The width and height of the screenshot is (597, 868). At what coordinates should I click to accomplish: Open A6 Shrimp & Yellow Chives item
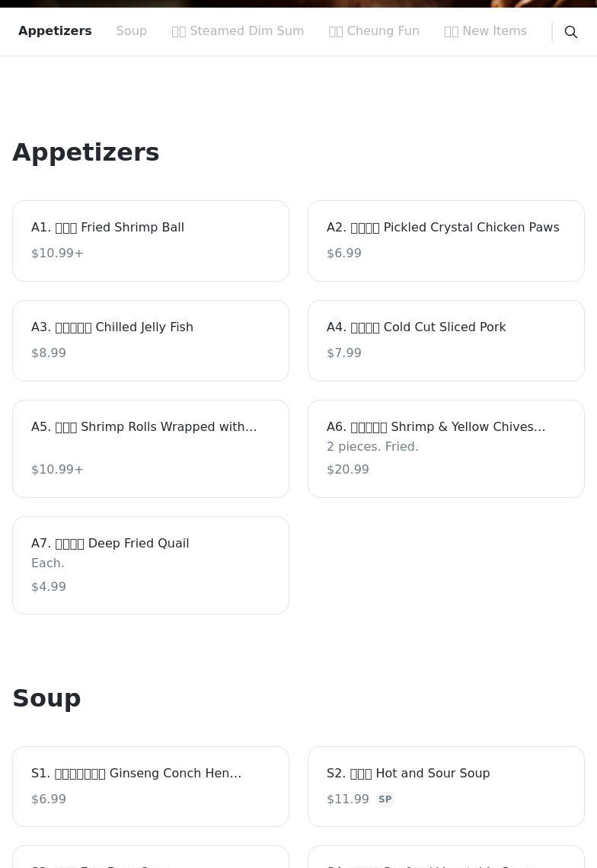446,448
